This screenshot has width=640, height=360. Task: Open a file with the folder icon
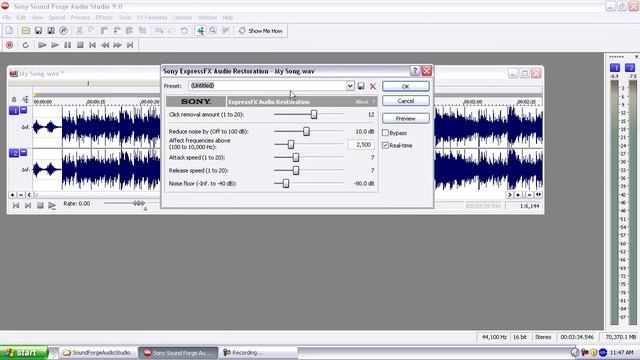point(25,31)
